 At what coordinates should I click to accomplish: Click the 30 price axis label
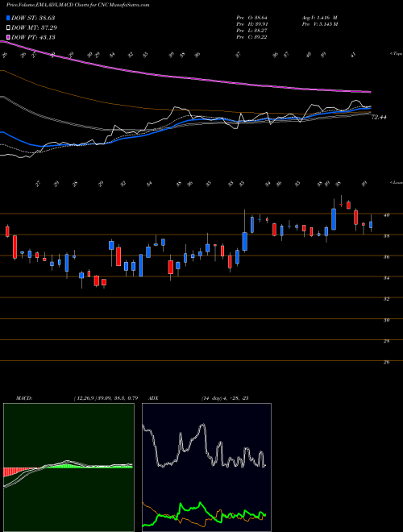[386, 320]
